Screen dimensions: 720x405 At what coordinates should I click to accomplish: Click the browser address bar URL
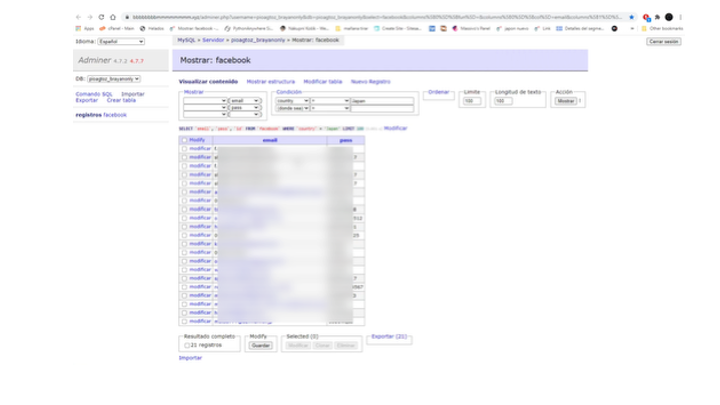[377, 17]
